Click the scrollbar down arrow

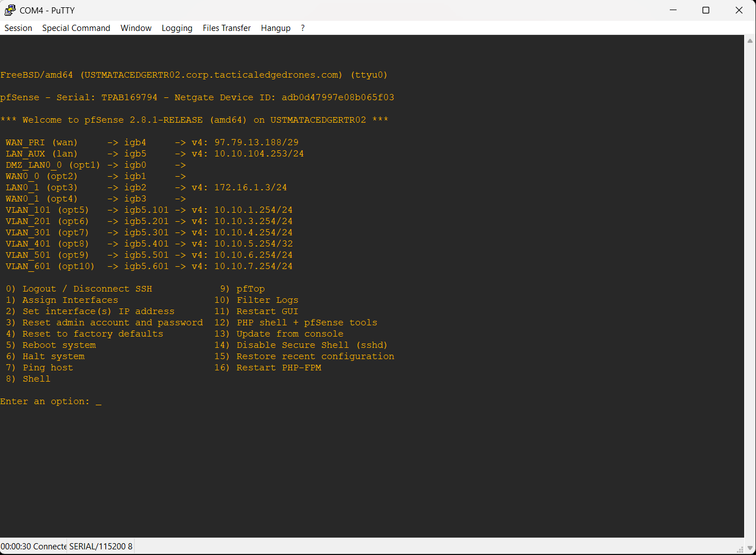coord(750,548)
